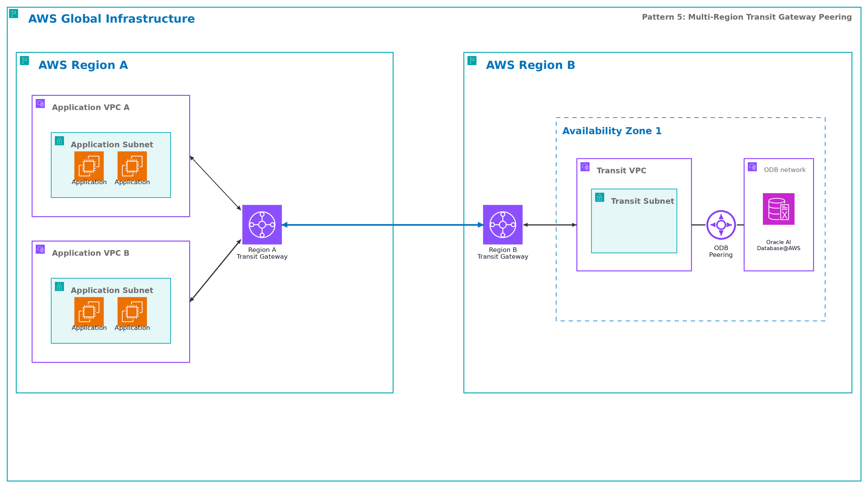
Task: Select right Application EC2 icon in Application VPC A
Action: pyautogui.click(x=132, y=166)
